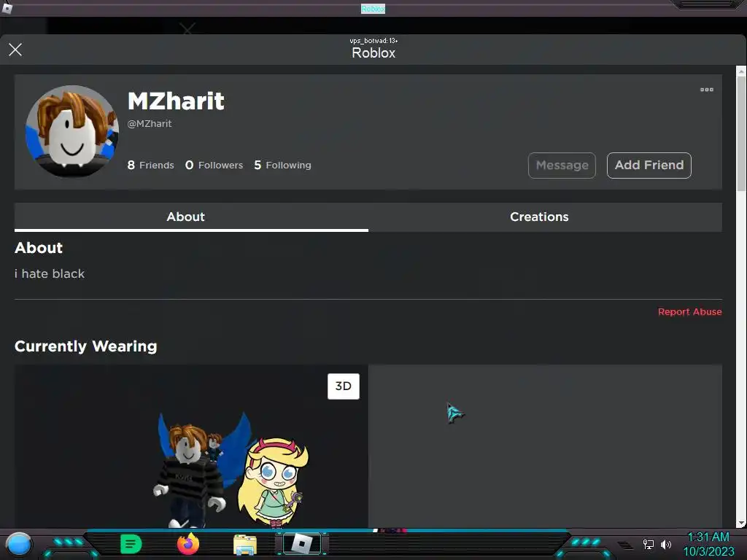Click the Currently Wearing heading

(x=86, y=346)
